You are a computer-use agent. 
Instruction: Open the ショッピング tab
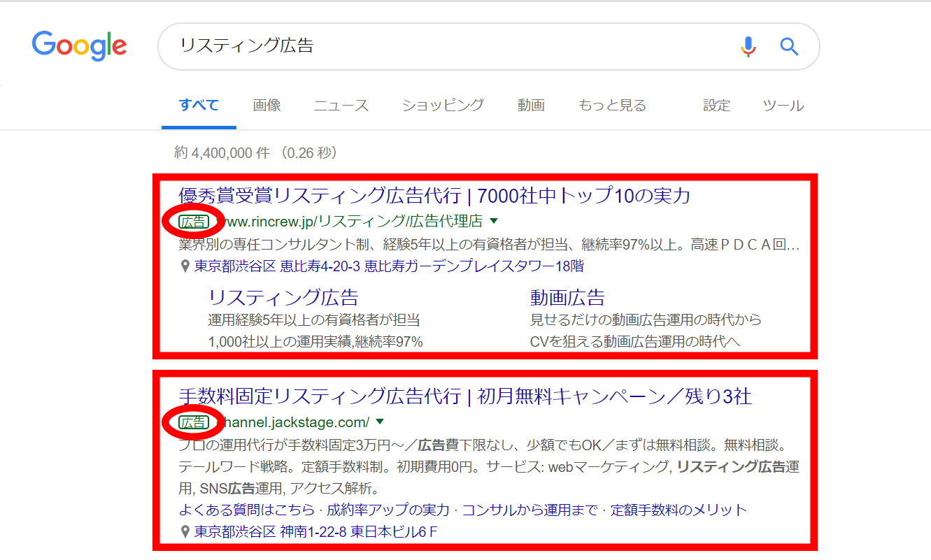[x=443, y=106]
